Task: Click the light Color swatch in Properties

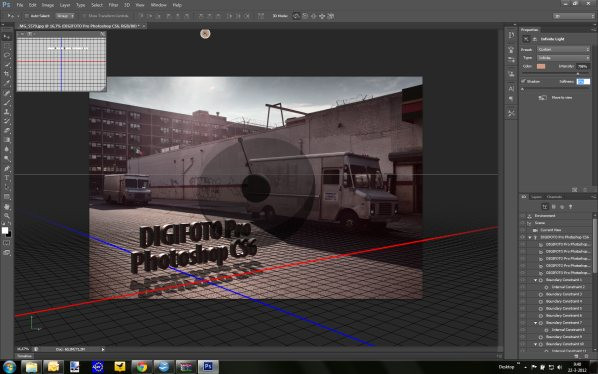Action: tap(541, 66)
